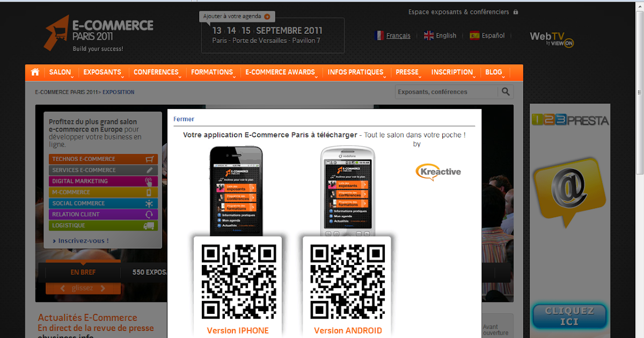This screenshot has width=644, height=338.
Task: Click the French flag icon
Action: 379,35
